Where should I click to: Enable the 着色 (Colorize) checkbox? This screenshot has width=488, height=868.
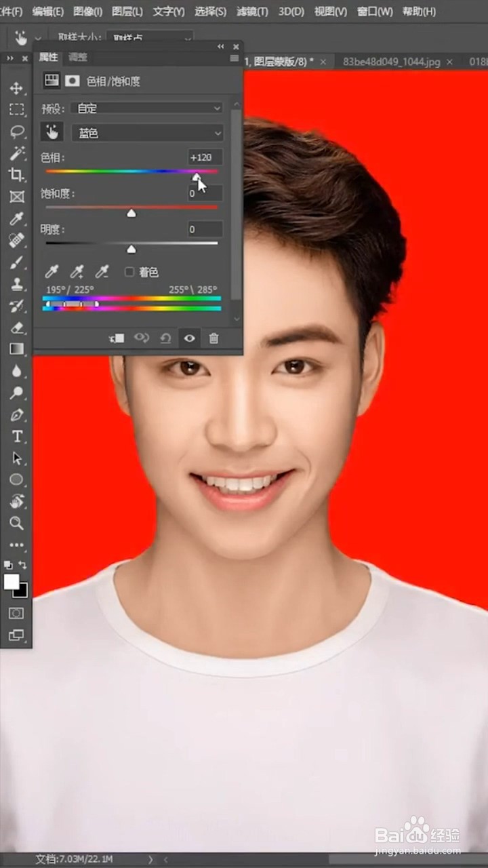click(x=129, y=272)
